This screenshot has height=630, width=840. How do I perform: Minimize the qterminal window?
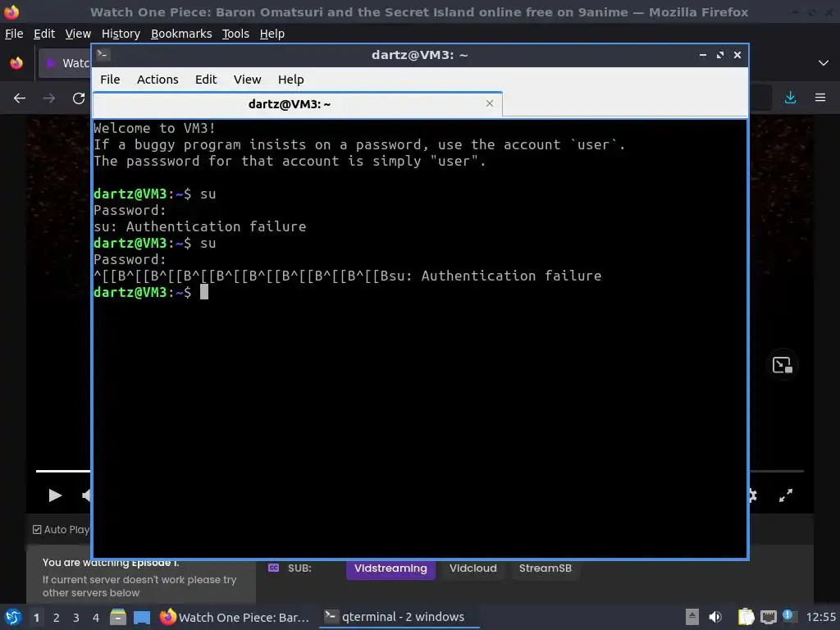coord(702,55)
